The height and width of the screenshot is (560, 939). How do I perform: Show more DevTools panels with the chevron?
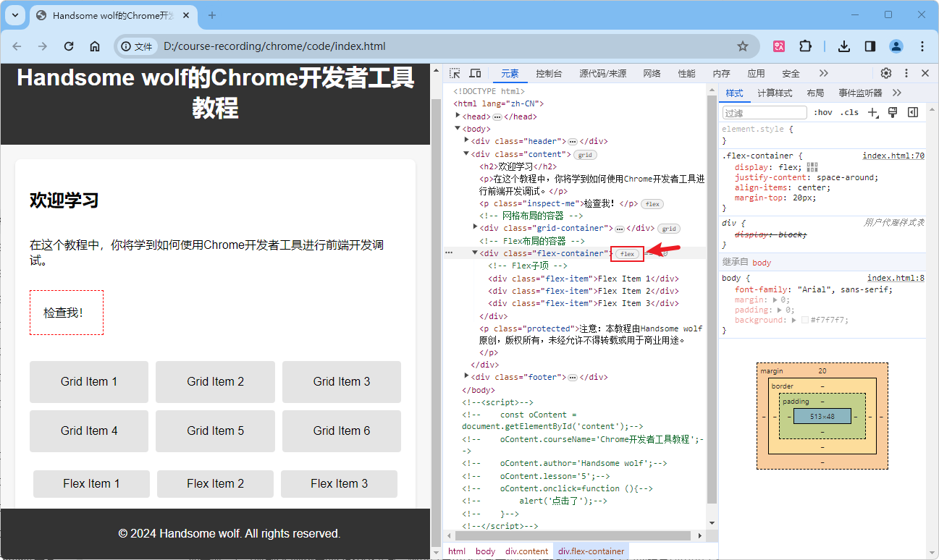824,73
